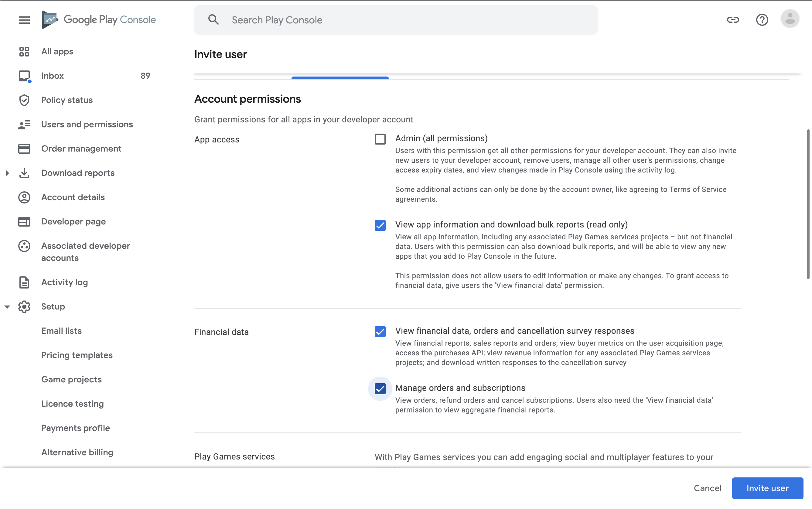Disable Manage orders and subscriptions permission

(380, 388)
